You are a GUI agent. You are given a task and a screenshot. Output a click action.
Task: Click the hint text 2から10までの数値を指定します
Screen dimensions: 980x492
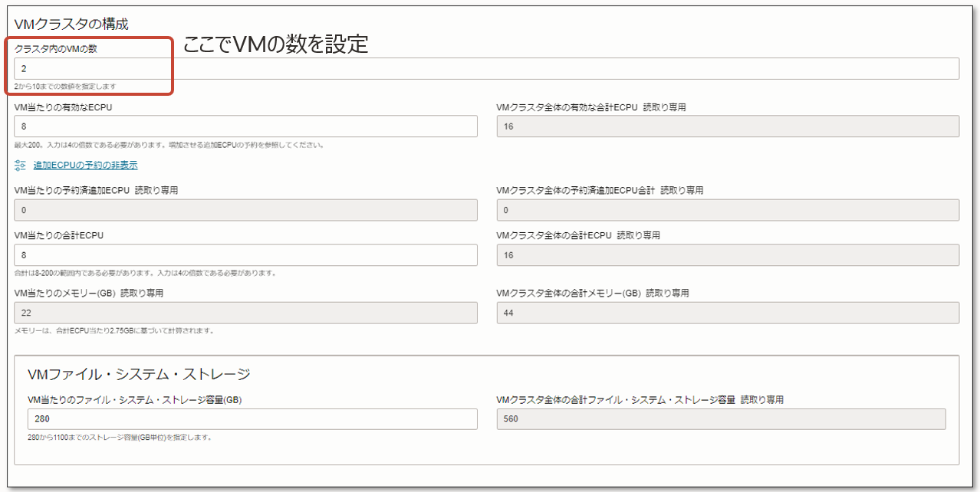tap(65, 87)
